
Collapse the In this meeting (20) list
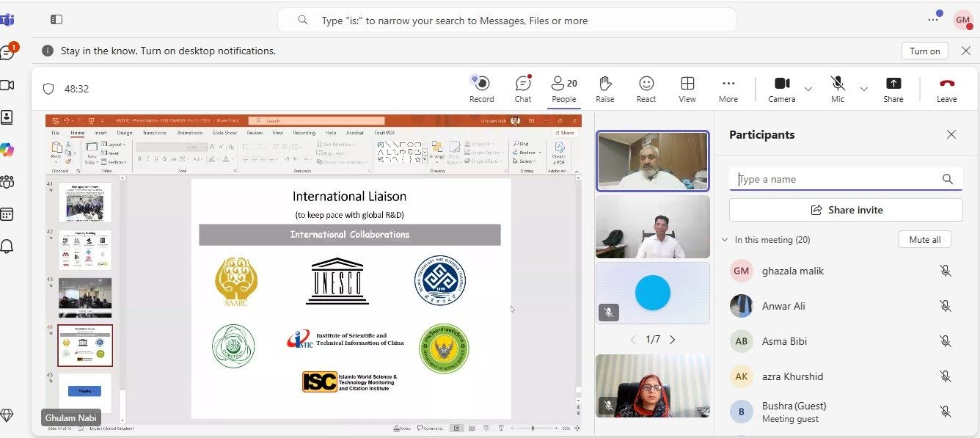(x=725, y=240)
